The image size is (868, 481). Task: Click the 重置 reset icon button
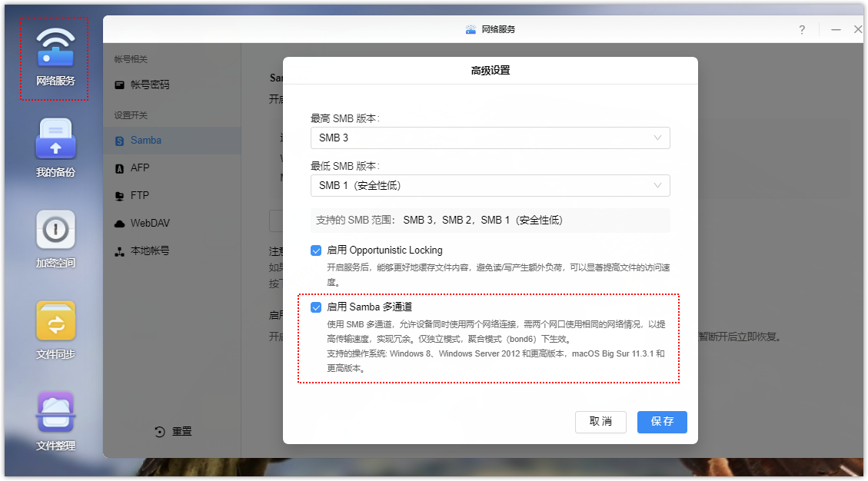pyautogui.click(x=160, y=432)
